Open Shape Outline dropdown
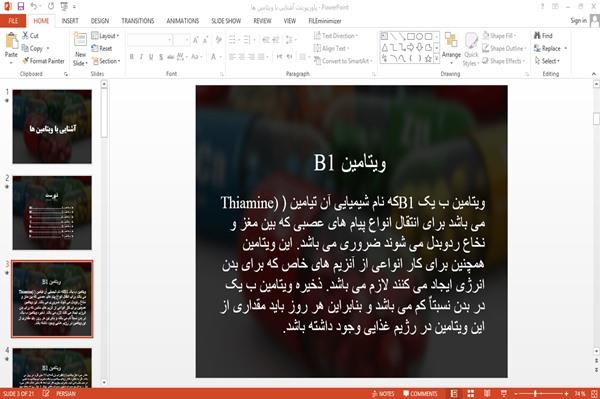The height and width of the screenshot is (399, 600). [504, 48]
